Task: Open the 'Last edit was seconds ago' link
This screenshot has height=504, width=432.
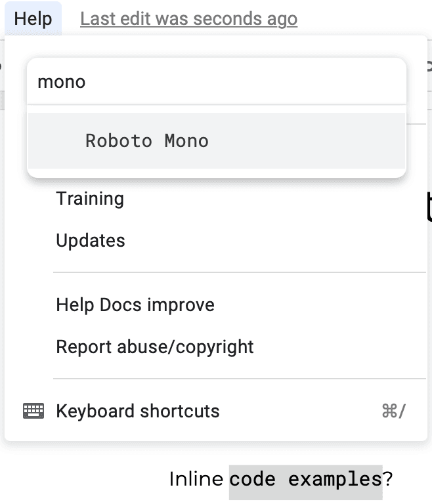Action: click(x=188, y=18)
